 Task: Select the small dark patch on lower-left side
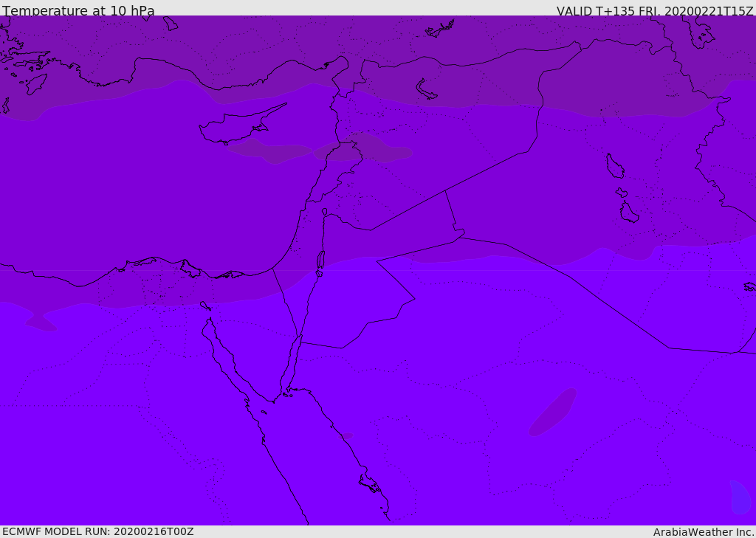(41, 323)
